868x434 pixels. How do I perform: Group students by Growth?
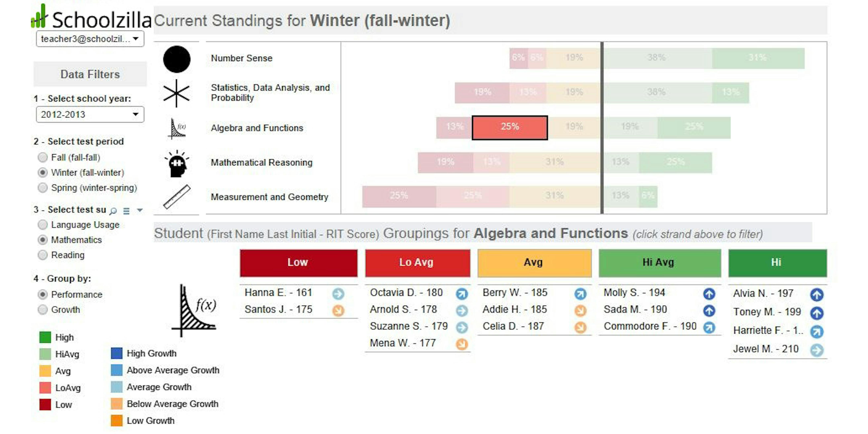43,310
